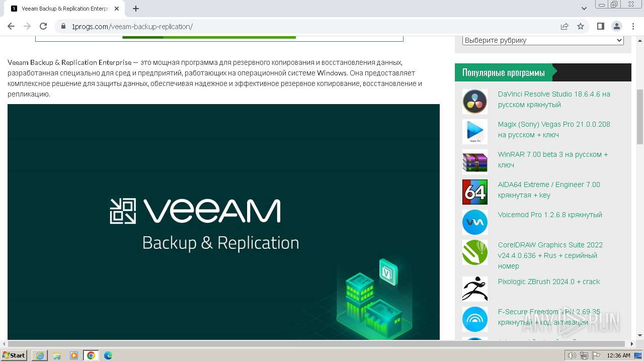This screenshot has height=362, width=644.
Task: Open the F-Secure Freedome VPN 2.69.35 link
Action: (549, 317)
